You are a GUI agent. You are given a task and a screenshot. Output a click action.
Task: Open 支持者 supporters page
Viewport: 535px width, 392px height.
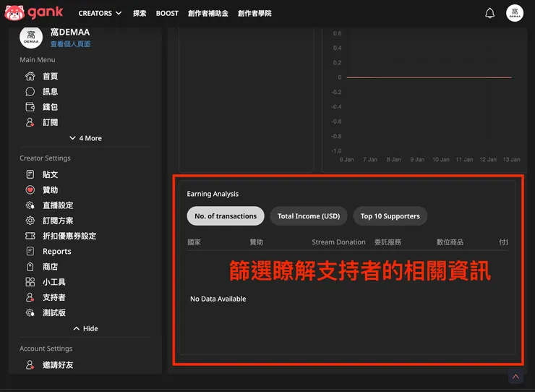click(x=54, y=297)
